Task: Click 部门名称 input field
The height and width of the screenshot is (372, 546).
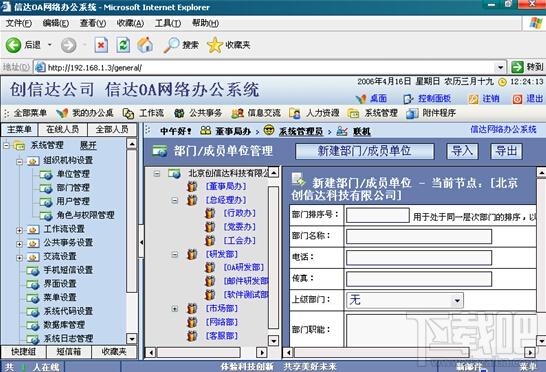Action: (419, 237)
